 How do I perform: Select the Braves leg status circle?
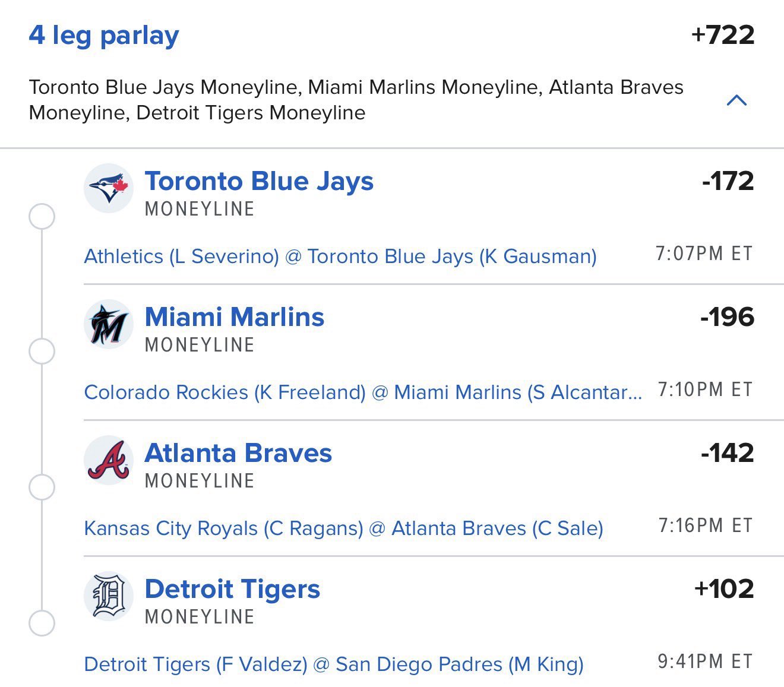point(42,487)
